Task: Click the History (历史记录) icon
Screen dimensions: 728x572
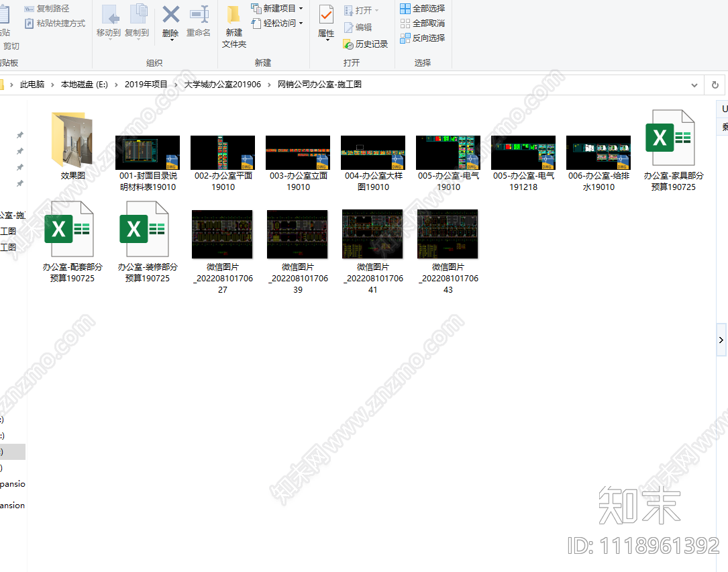Action: pyautogui.click(x=348, y=44)
